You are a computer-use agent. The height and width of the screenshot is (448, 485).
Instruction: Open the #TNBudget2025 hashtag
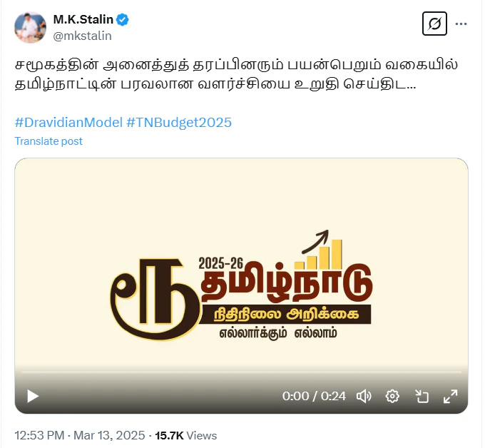179,123
